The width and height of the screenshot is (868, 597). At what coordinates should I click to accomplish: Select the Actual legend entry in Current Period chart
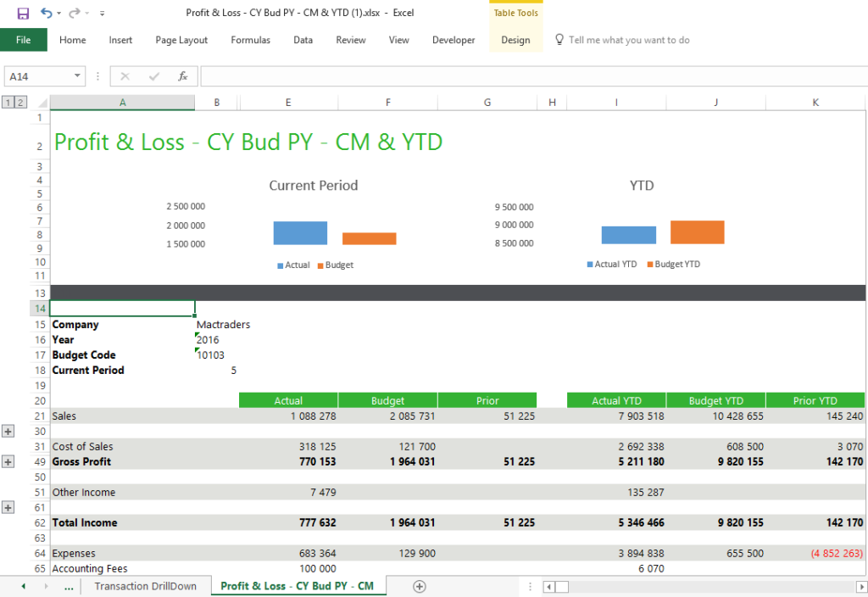(x=293, y=264)
